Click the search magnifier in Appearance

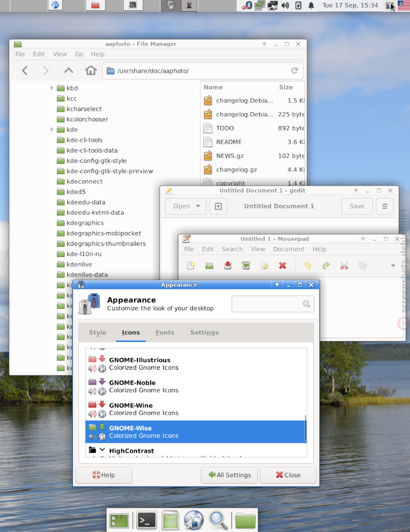click(x=306, y=304)
